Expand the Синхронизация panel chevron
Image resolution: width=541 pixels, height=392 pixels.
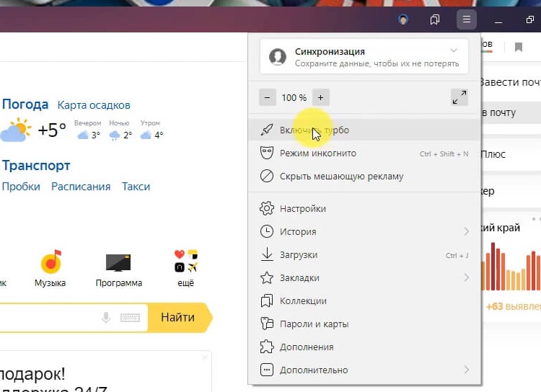point(454,50)
